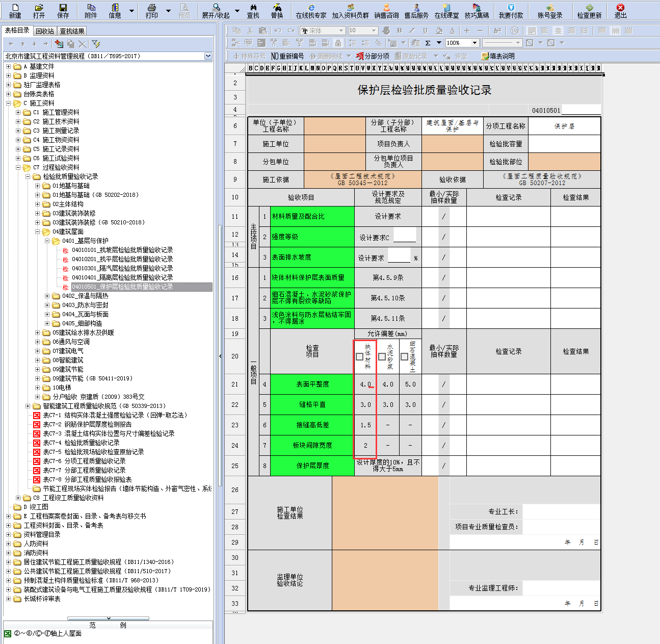This screenshot has height=644, width=660.
Task: Click the Bold formatting icon
Action: [x=400, y=31]
